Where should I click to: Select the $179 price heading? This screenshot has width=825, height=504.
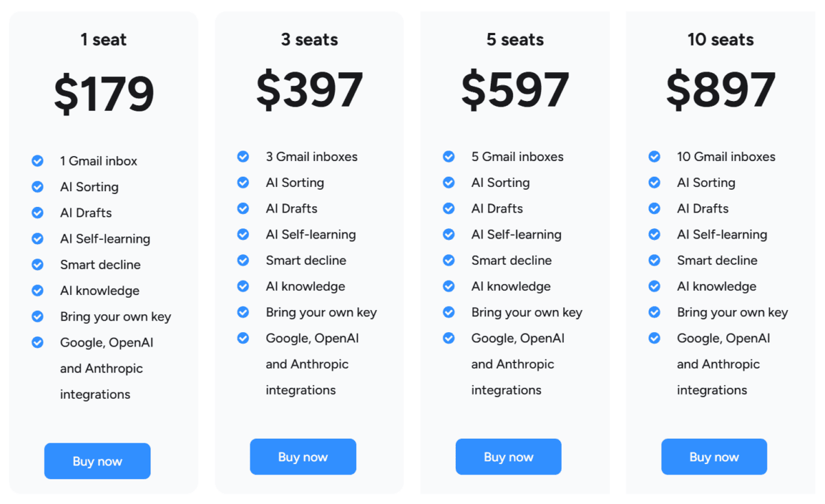coord(104,94)
